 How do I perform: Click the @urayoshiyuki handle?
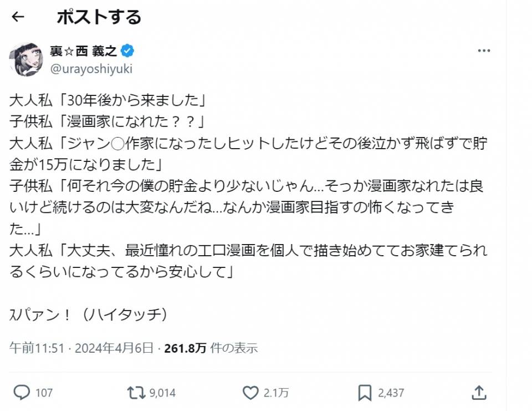pyautogui.click(x=91, y=69)
